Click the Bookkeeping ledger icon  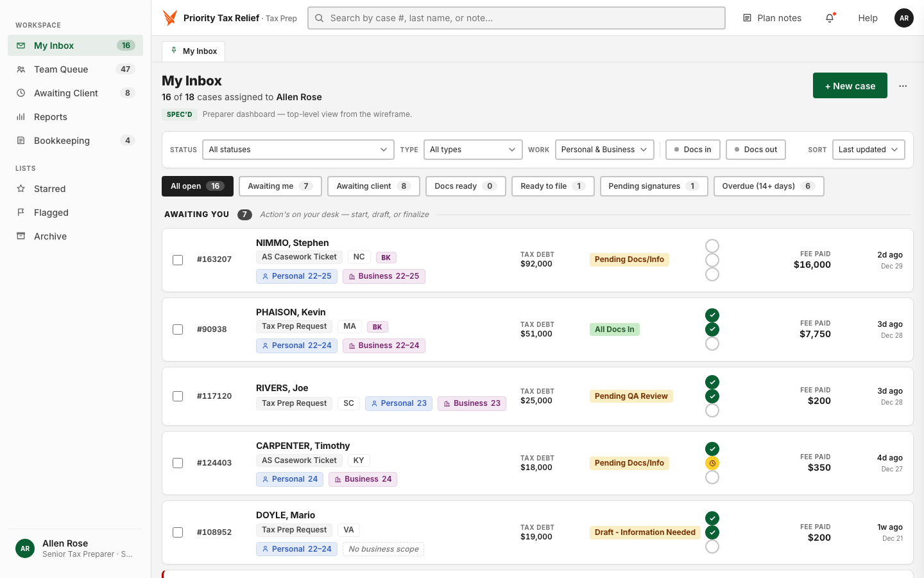(21, 141)
